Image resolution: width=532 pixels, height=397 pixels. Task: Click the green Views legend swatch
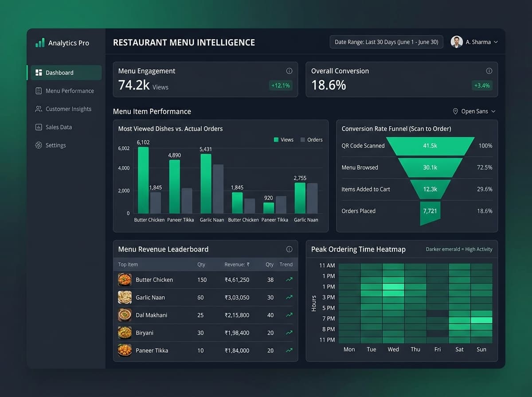[276, 140]
